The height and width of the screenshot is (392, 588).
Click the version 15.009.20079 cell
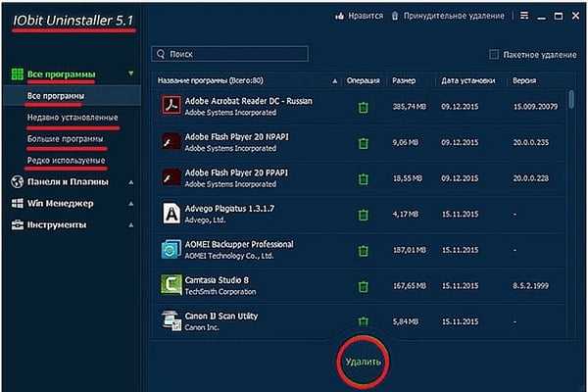(x=535, y=107)
